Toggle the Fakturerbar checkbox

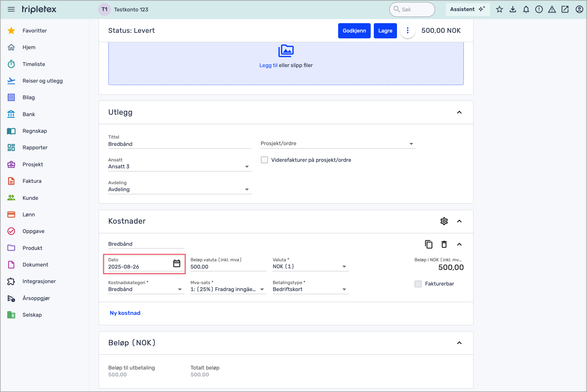pos(418,284)
